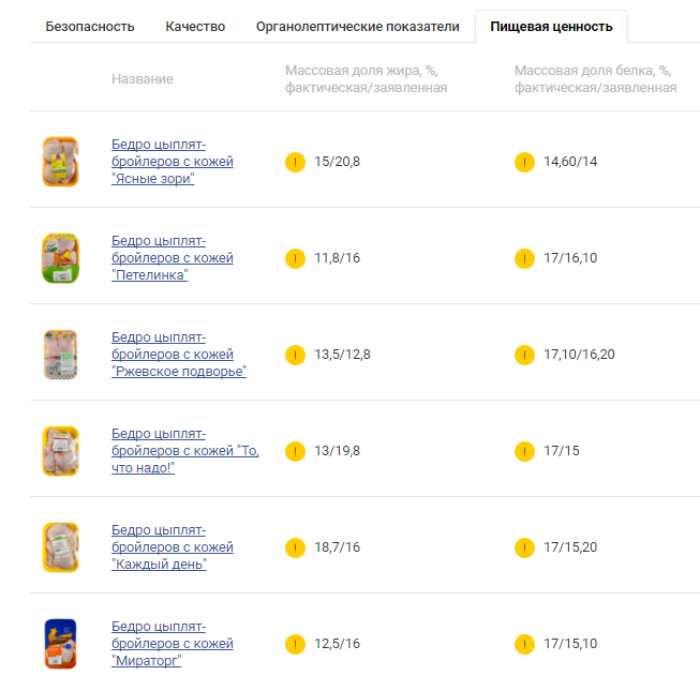Select the Органолептические показатели tab
The image size is (700, 676).
357,27
